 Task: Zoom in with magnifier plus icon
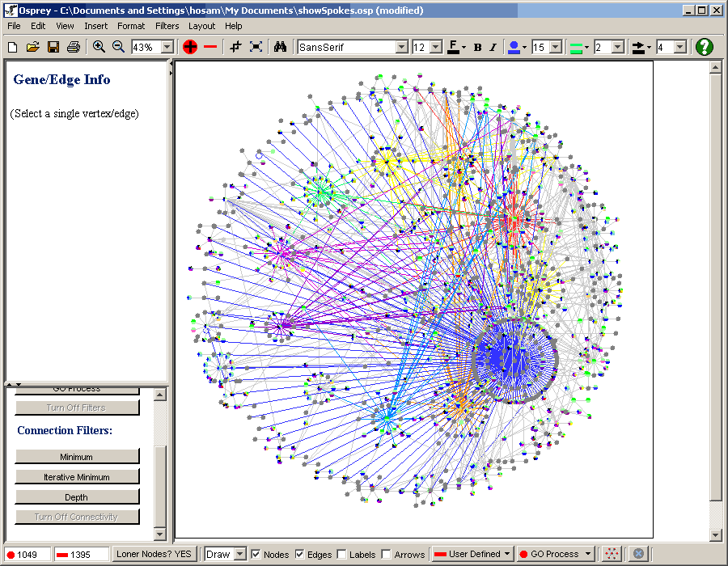99,47
